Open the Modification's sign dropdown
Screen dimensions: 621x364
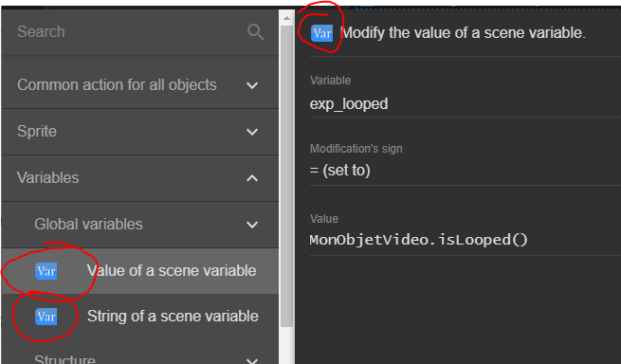coord(466,171)
